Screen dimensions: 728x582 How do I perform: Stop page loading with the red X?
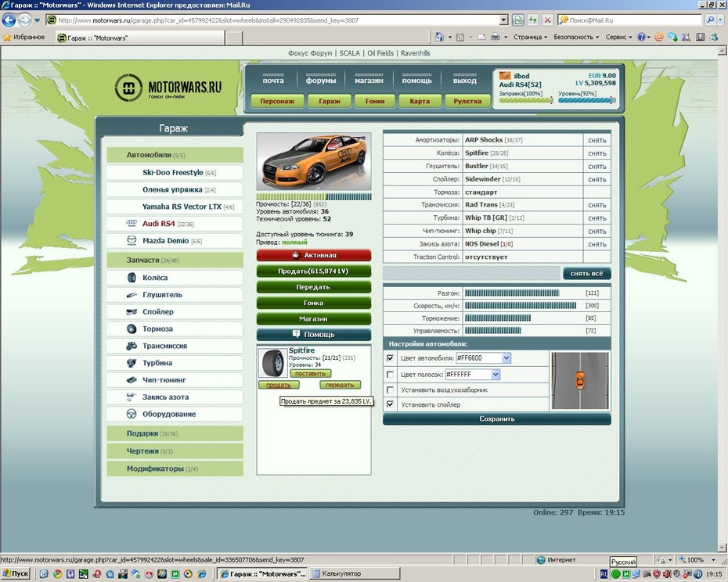coord(547,20)
